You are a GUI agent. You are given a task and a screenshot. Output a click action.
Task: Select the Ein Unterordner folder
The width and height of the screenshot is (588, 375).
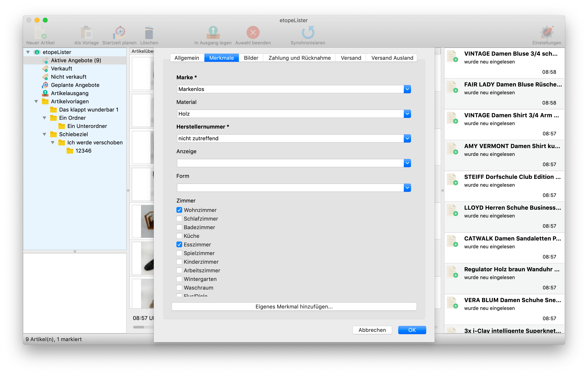click(x=83, y=126)
